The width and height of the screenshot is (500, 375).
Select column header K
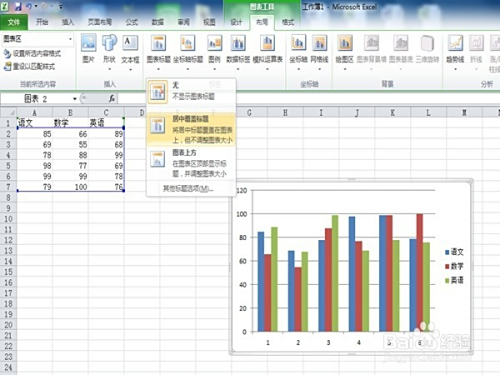(x=392, y=113)
